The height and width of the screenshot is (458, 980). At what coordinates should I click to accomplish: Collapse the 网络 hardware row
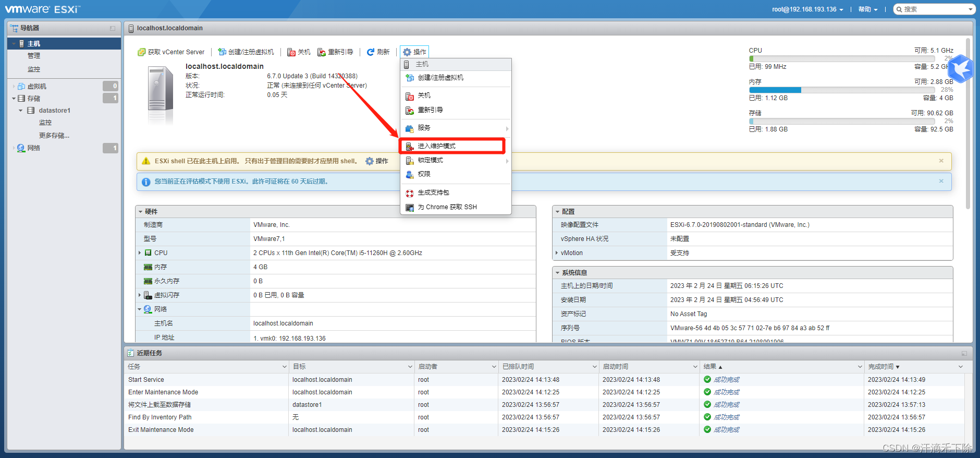point(140,309)
